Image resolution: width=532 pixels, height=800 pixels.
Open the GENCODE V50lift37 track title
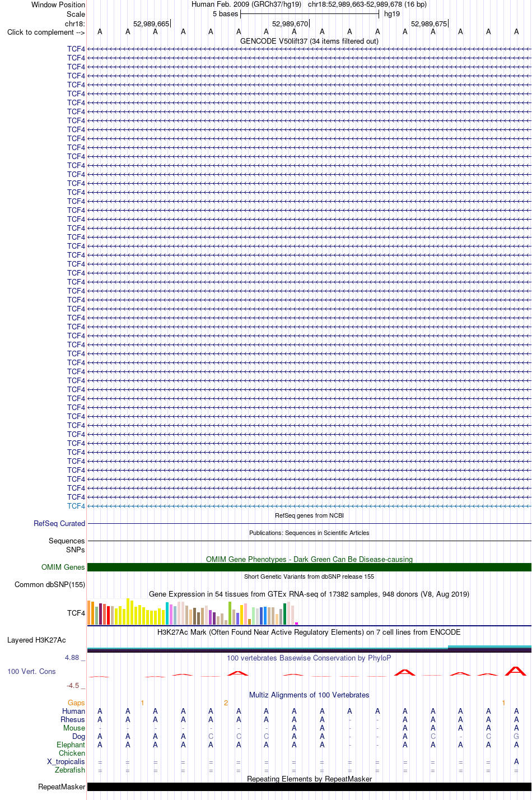309,41
